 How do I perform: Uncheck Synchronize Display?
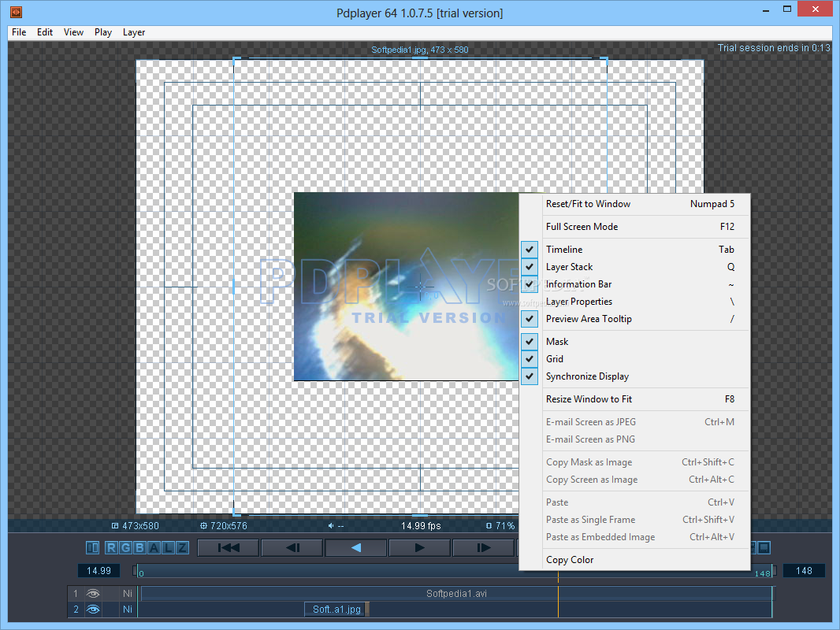click(x=635, y=376)
